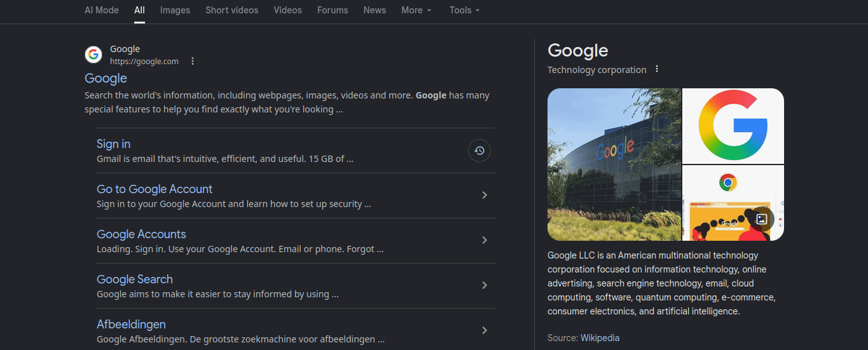The width and height of the screenshot is (868, 350).
Task: Open the three-dot menu beside Technology corporation
Action: click(x=657, y=69)
